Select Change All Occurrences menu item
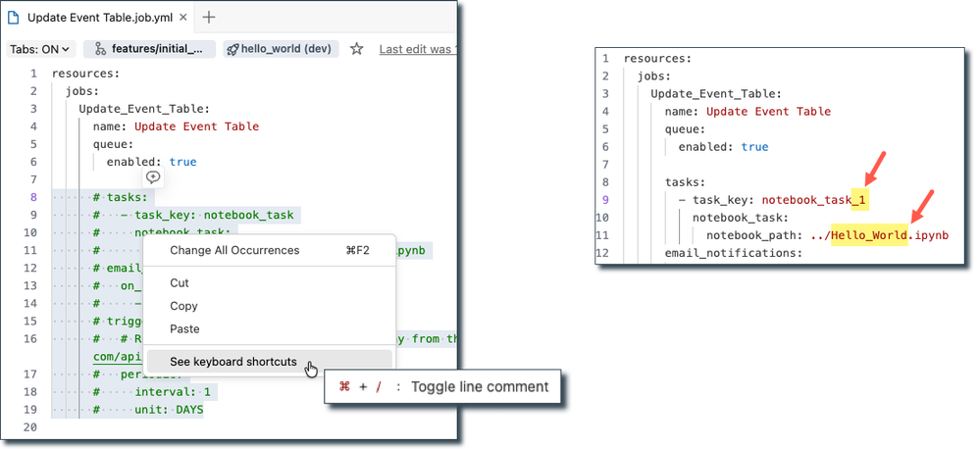 234,250
